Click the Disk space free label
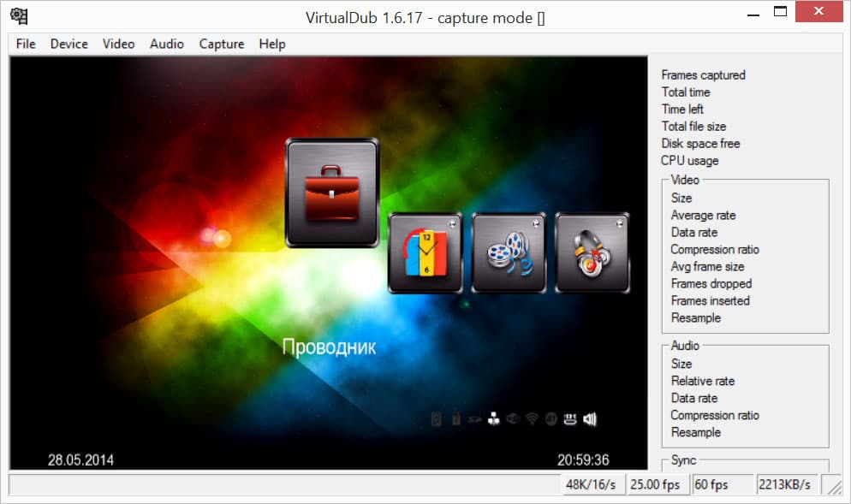851x504 pixels. tap(700, 144)
